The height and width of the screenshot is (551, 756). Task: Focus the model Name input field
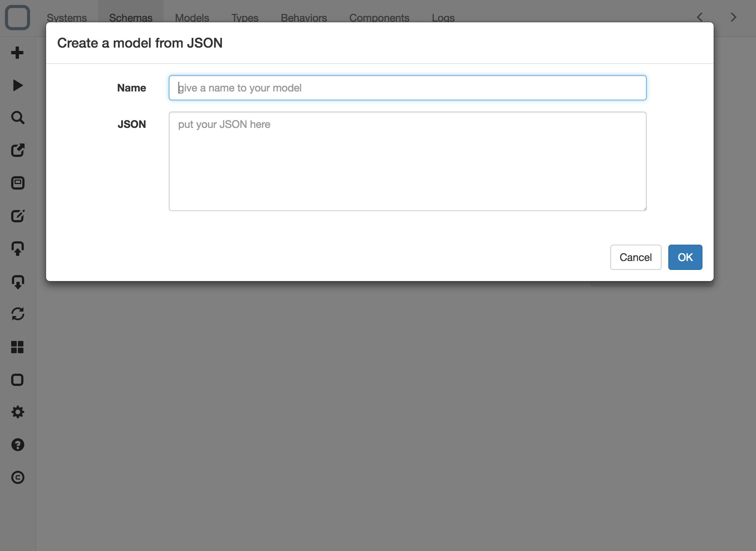[408, 88]
